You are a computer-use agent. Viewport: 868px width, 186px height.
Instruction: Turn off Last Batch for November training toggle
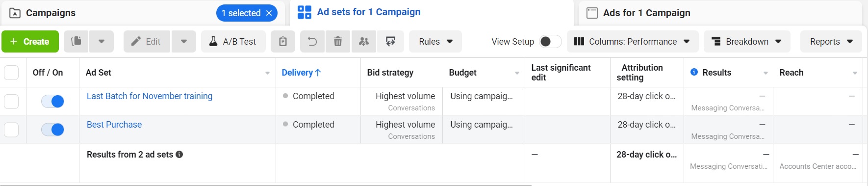[52, 102]
